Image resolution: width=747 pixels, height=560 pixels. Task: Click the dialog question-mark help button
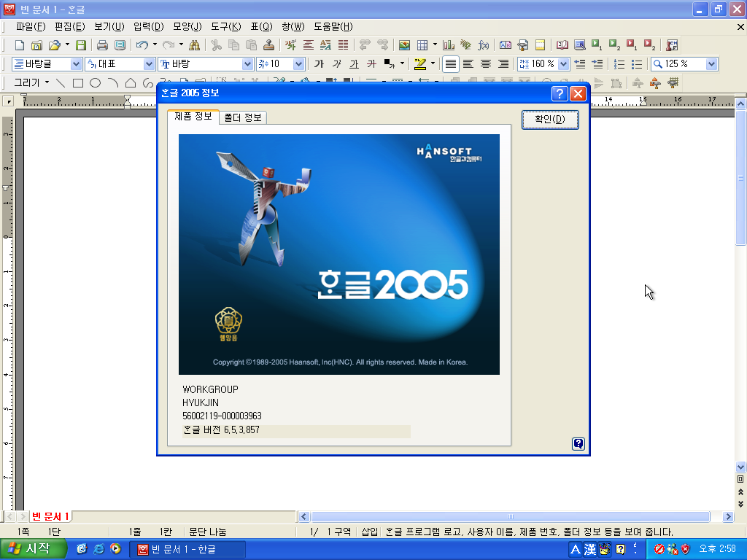pos(560,93)
